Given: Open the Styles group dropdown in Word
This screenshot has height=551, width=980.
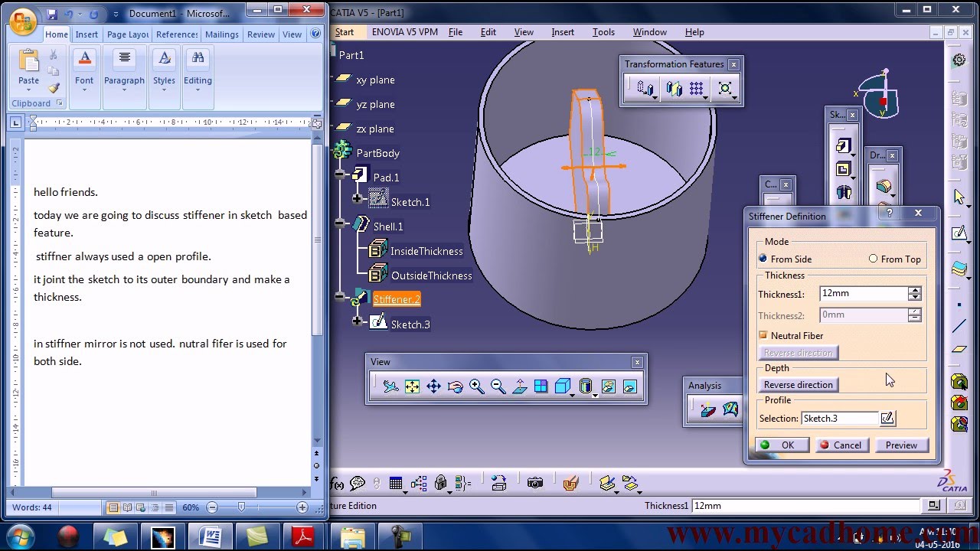Looking at the screenshot, I should [164, 90].
